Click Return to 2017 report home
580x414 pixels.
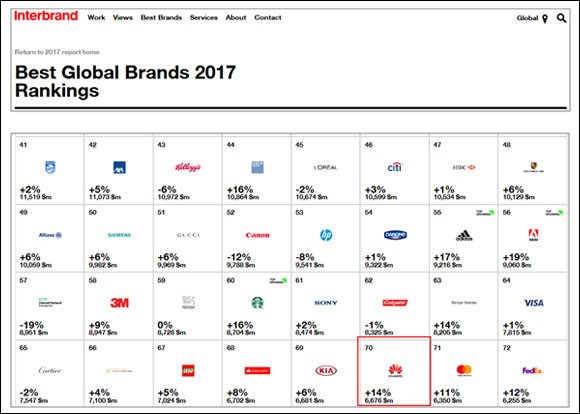click(x=57, y=52)
